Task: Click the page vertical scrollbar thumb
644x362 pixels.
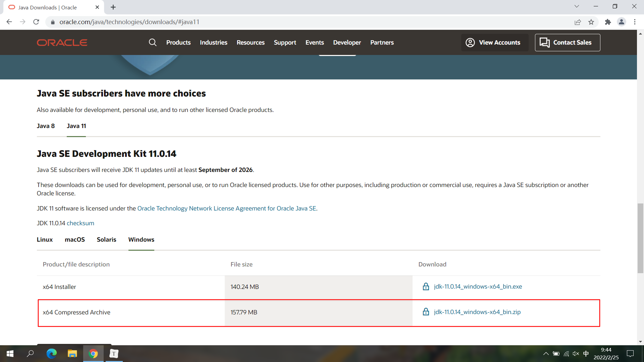Action: point(641,238)
